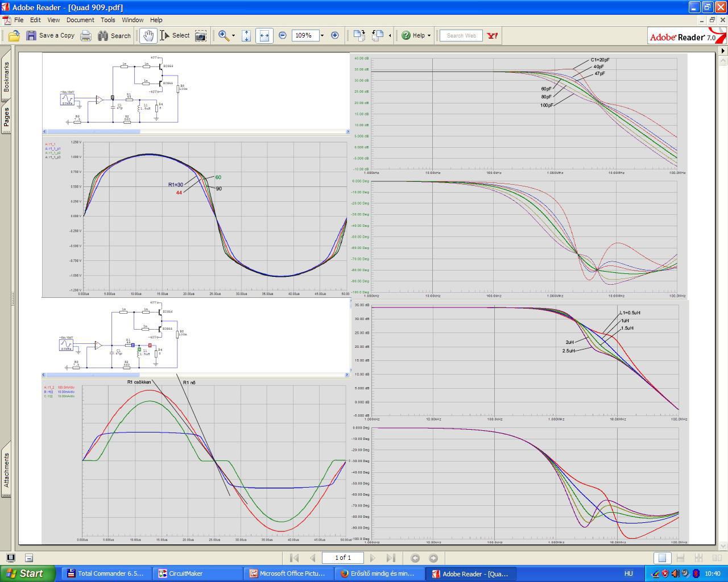728x582 pixels.
Task: Go to the last page
Action: pyautogui.click(x=391, y=558)
